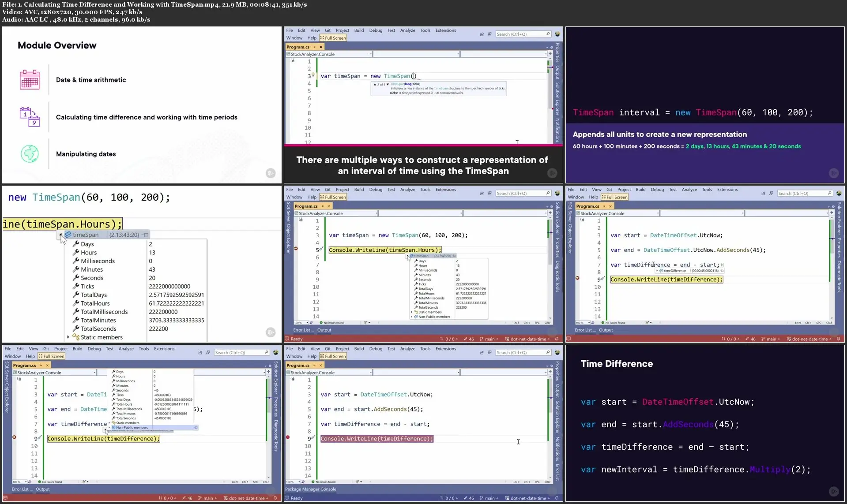
Task: Open the Analyze menu in the AddSeconds(45) frame
Action: [x=689, y=190]
